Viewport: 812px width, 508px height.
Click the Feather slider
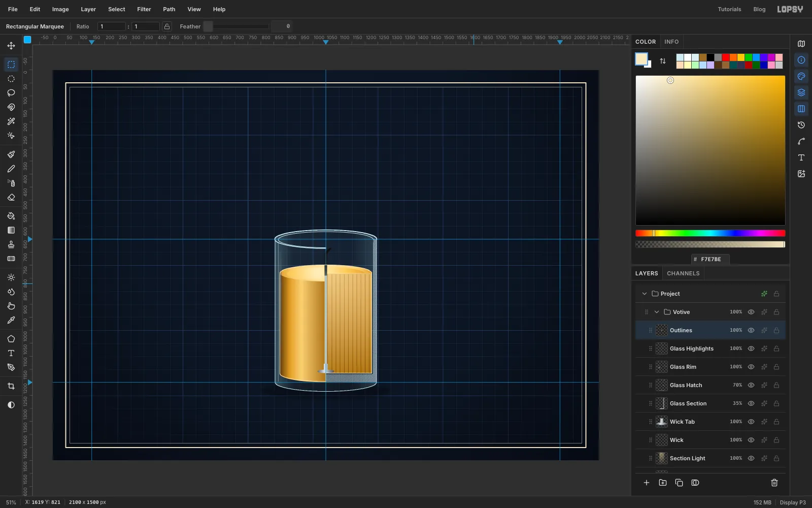coord(236,26)
